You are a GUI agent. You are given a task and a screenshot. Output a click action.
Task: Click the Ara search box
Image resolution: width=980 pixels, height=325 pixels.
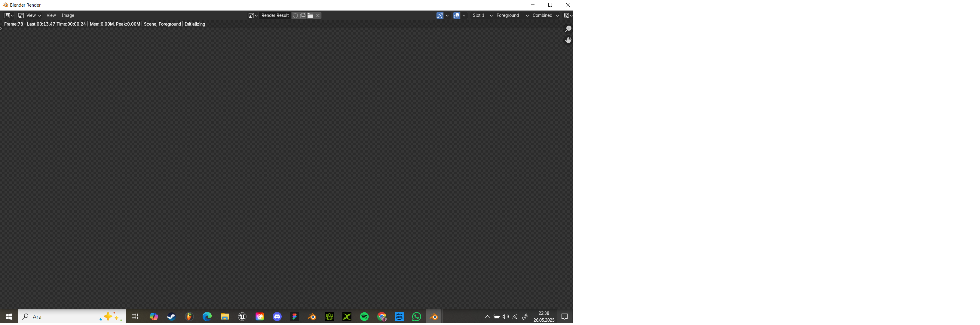coord(72,317)
